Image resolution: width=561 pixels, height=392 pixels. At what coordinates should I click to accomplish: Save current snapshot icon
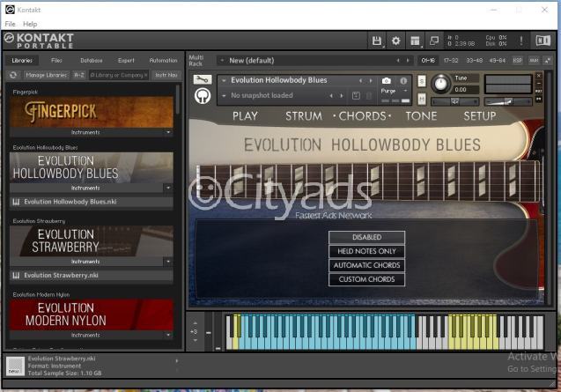356,96
